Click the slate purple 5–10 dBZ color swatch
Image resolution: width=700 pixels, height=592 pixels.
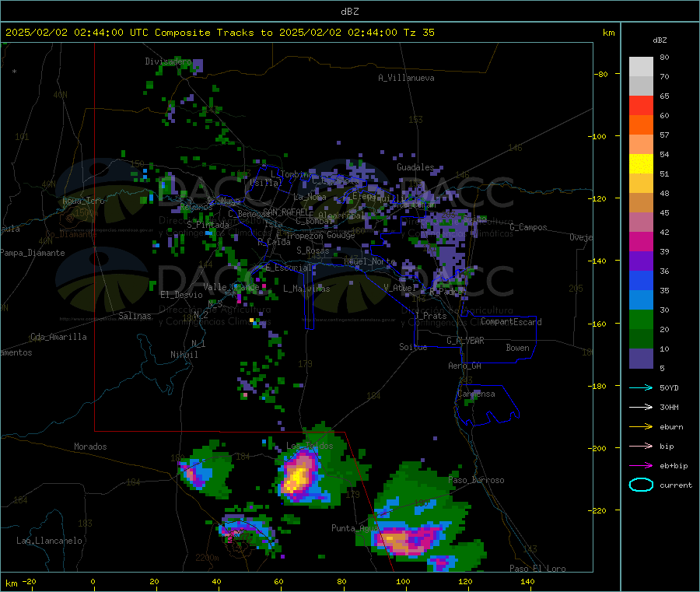tap(641, 358)
